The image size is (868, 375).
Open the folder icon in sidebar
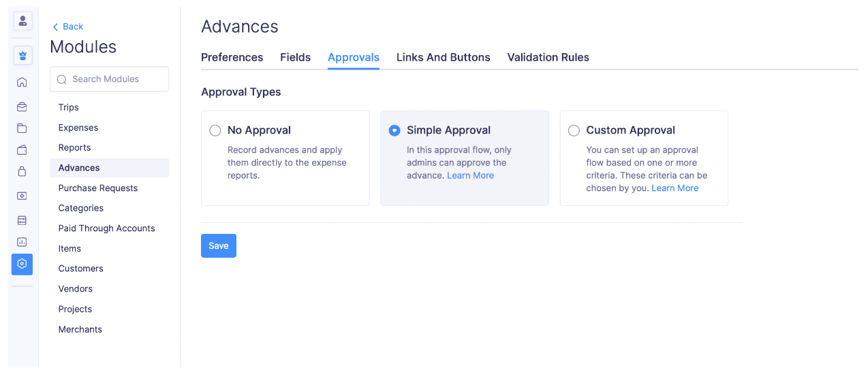pos(22,128)
